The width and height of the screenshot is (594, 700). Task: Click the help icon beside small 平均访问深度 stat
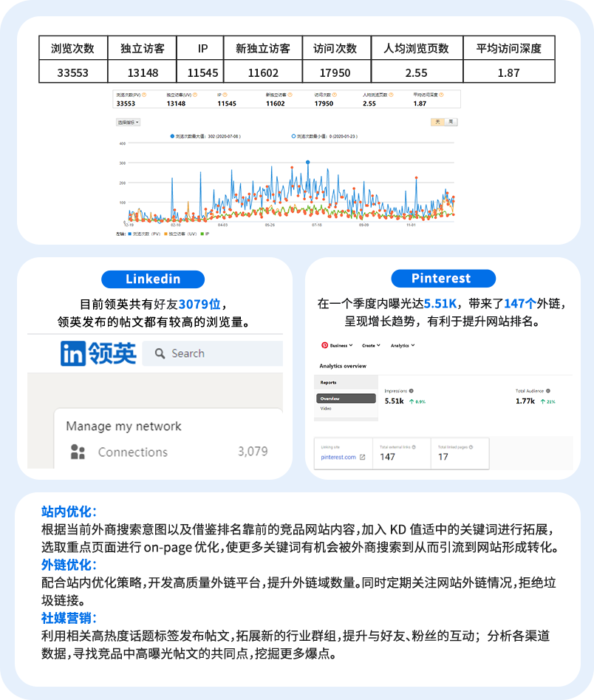click(x=441, y=95)
